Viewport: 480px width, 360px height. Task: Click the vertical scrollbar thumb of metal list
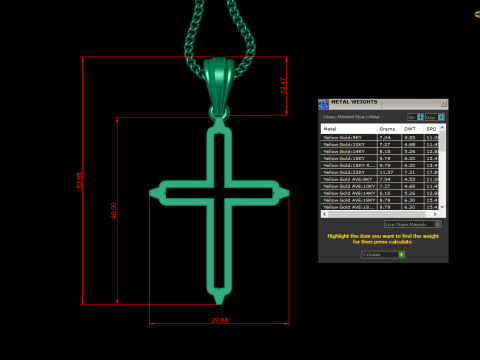(x=442, y=141)
